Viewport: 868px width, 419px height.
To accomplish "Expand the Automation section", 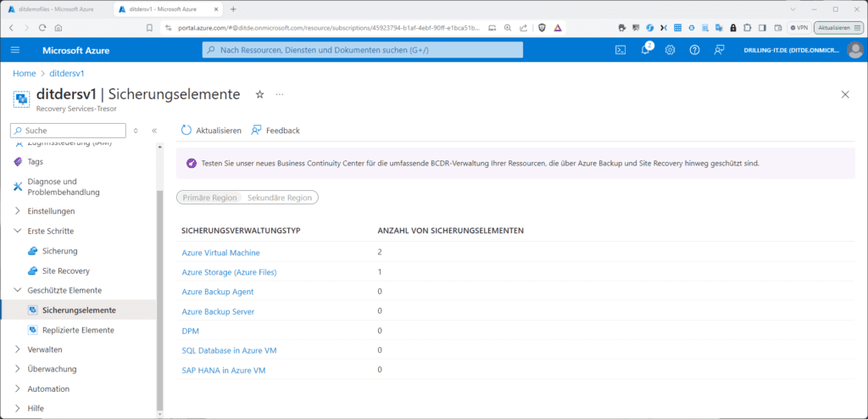I will [x=17, y=389].
